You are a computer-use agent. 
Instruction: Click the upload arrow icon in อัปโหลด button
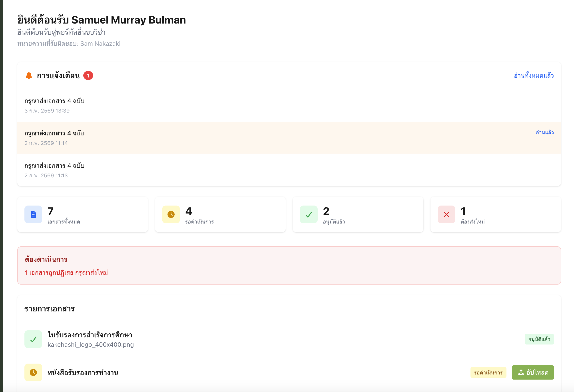[x=521, y=372]
